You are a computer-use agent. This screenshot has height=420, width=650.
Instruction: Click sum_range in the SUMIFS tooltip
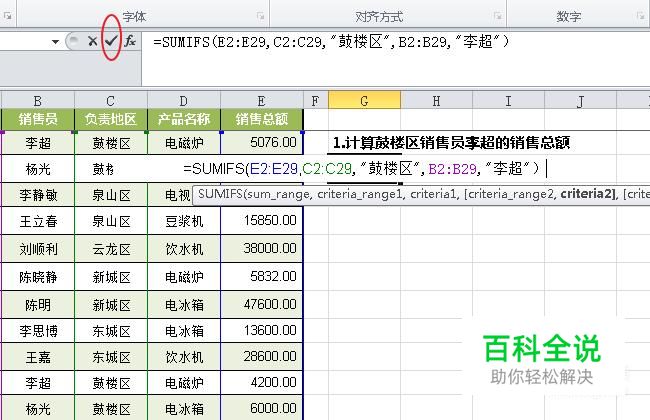[277, 194]
